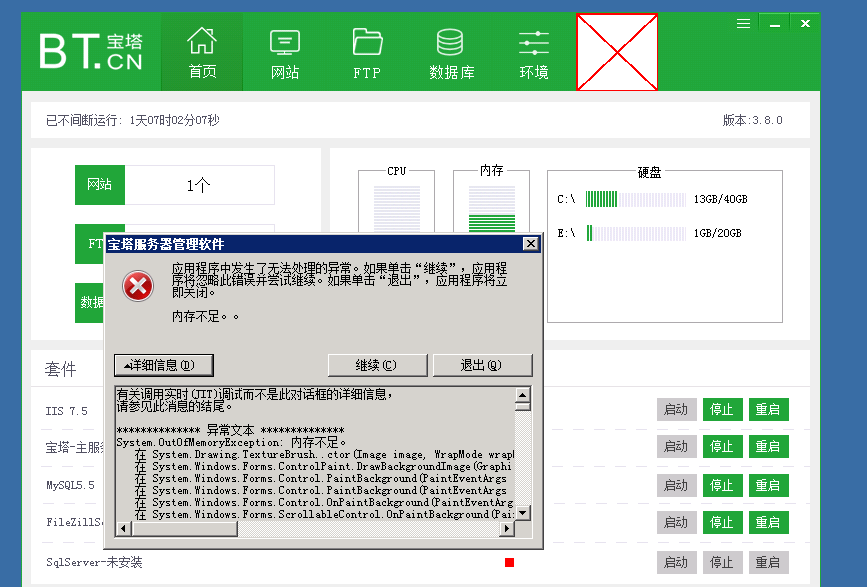Click the details box scroll down arrow
Screen dimensions: 867x587
coord(523,512)
